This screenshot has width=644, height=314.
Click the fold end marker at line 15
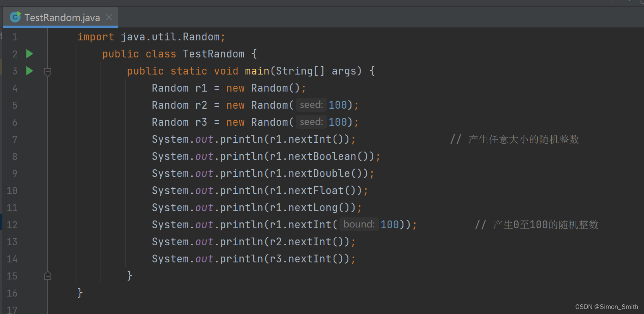pos(48,276)
